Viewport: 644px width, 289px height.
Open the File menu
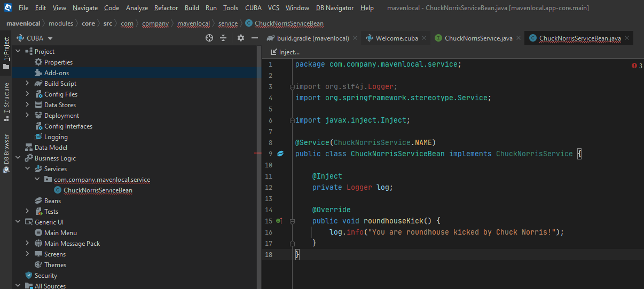(23, 8)
